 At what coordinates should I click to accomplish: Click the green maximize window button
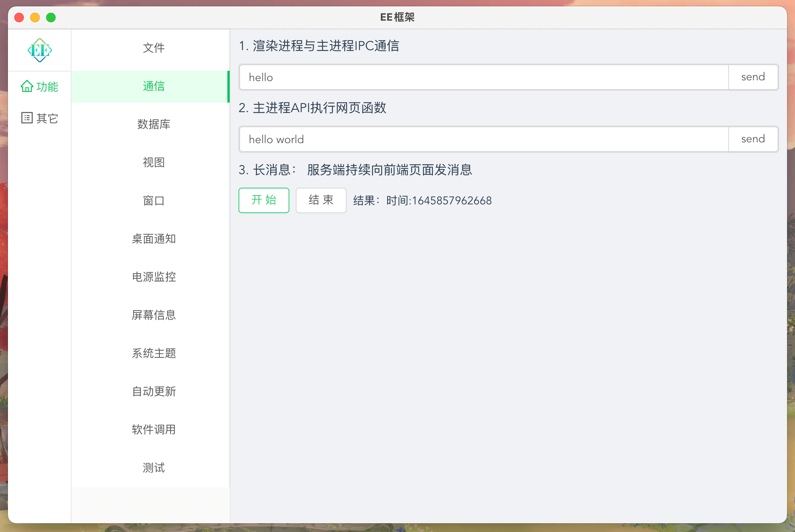pyautogui.click(x=51, y=17)
